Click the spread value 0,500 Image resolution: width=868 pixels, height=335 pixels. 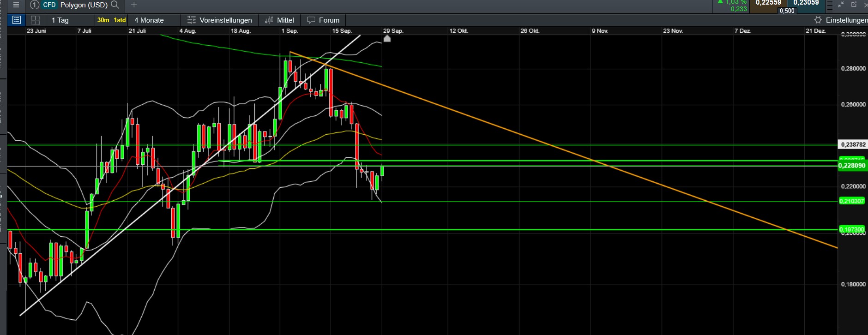click(x=787, y=11)
